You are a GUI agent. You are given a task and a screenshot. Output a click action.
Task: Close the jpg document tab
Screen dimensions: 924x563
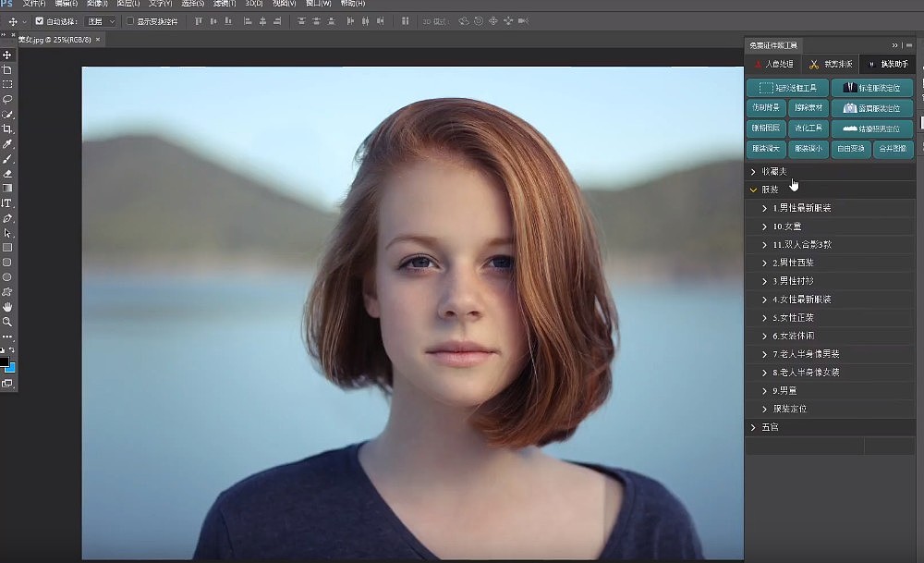[x=98, y=40]
